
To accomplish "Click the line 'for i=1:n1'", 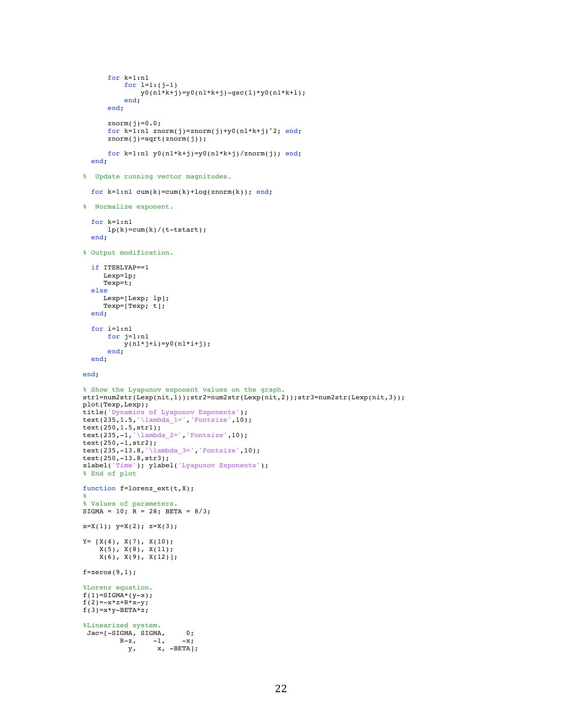I will click(x=112, y=329).
